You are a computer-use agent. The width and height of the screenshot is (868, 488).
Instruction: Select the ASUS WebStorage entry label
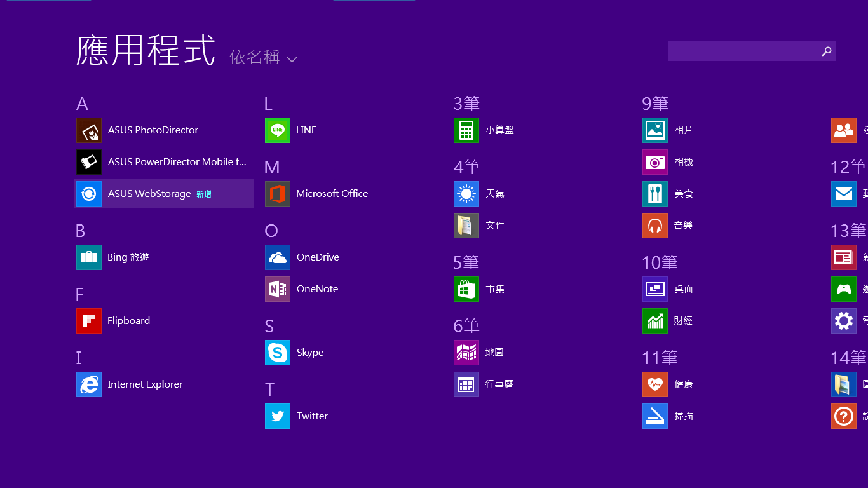click(x=149, y=194)
